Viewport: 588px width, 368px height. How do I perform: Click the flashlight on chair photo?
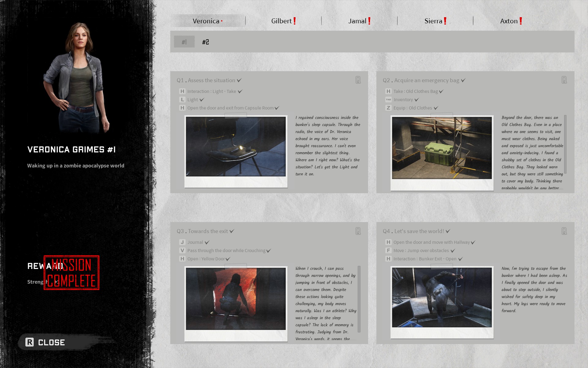tap(236, 147)
